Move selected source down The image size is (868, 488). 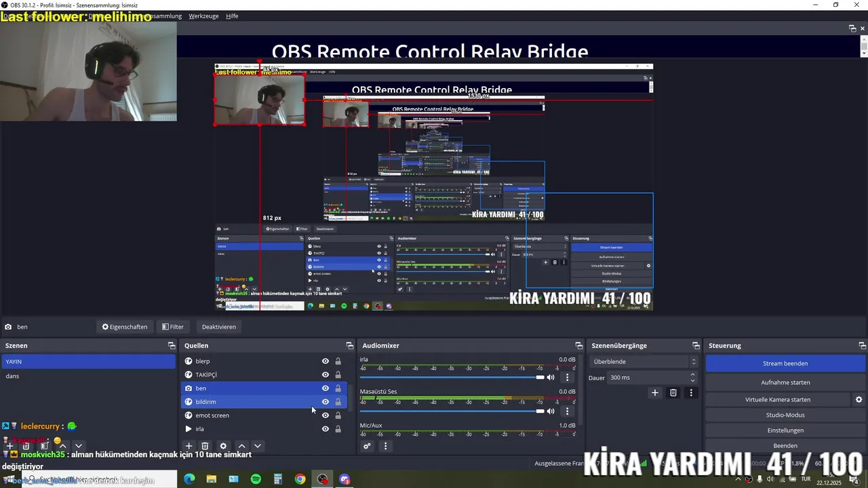[x=258, y=446]
